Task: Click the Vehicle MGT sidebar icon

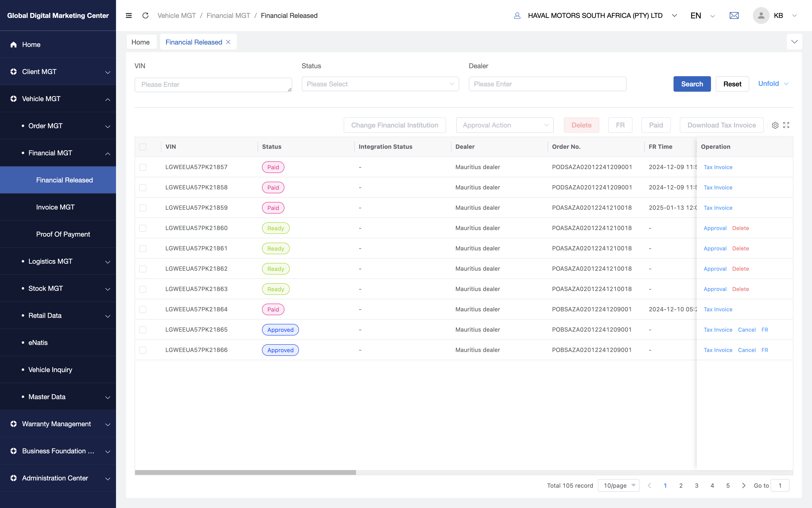Action: tap(14, 99)
